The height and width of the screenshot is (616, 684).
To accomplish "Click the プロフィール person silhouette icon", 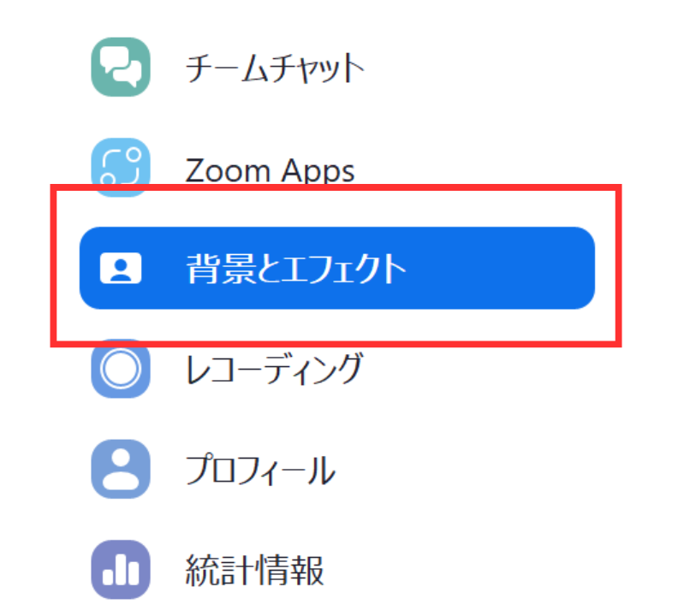I will point(121,469).
